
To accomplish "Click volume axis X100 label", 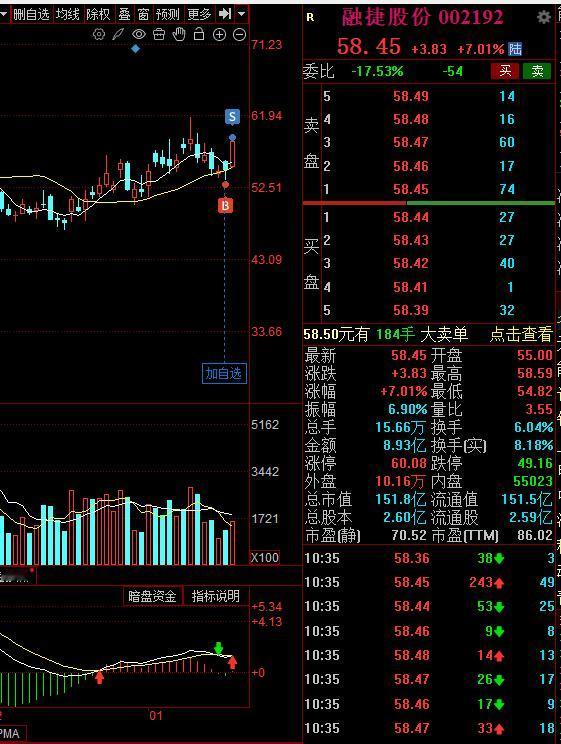I will [265, 558].
